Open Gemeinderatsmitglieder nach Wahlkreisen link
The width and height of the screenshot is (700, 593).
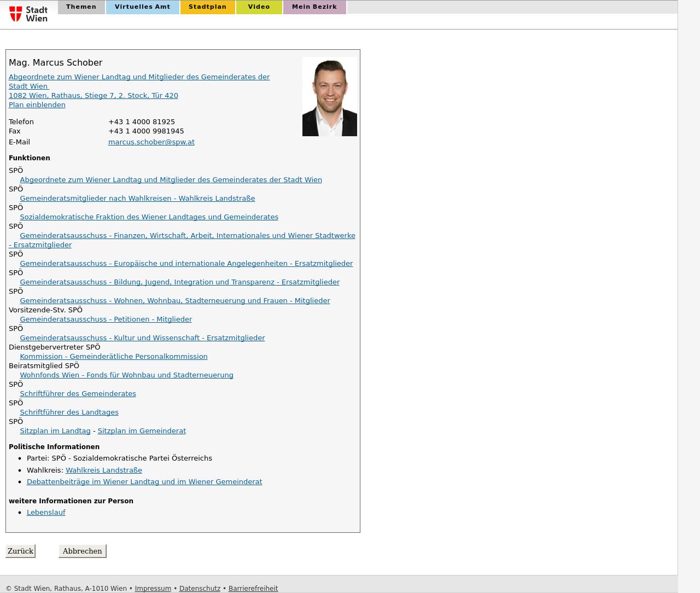click(137, 198)
